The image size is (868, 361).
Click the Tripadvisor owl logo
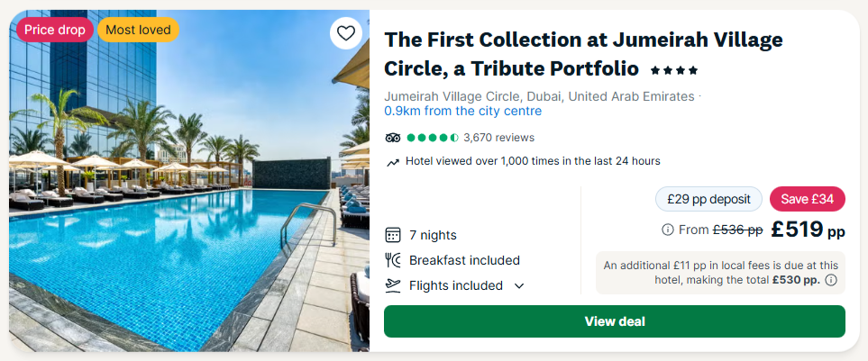click(x=392, y=138)
